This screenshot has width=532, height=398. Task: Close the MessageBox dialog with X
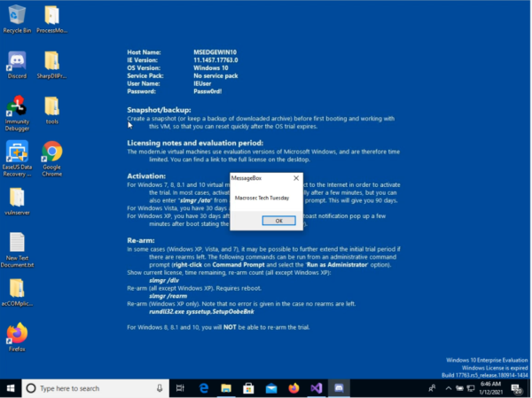(x=296, y=178)
